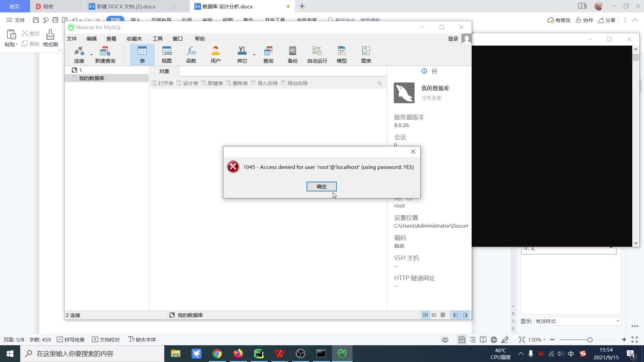The height and width of the screenshot is (362, 644).
Task: Open WPS more options vertical dots
Action: [x=625, y=20]
